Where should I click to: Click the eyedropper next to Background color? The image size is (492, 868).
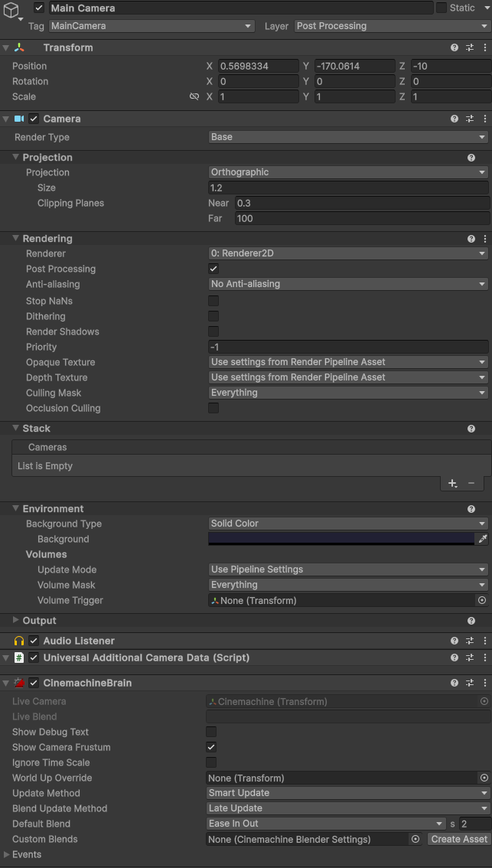click(x=482, y=539)
